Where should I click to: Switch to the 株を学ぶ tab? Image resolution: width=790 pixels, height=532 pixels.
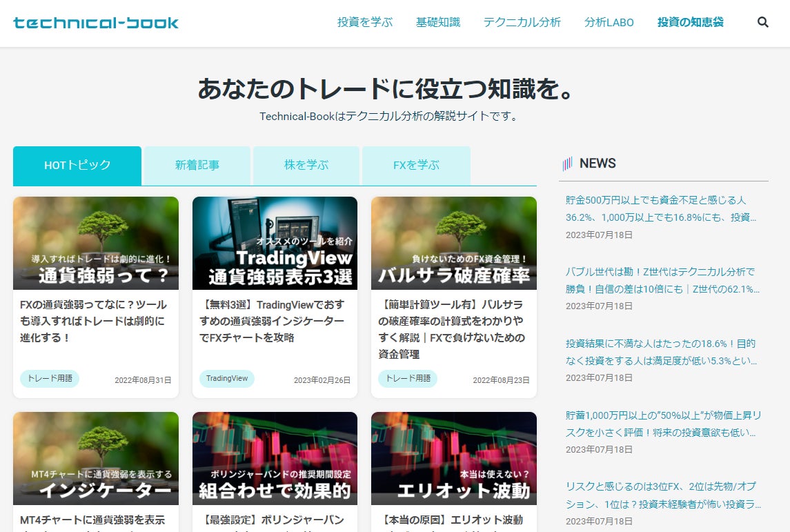pyautogui.click(x=306, y=166)
